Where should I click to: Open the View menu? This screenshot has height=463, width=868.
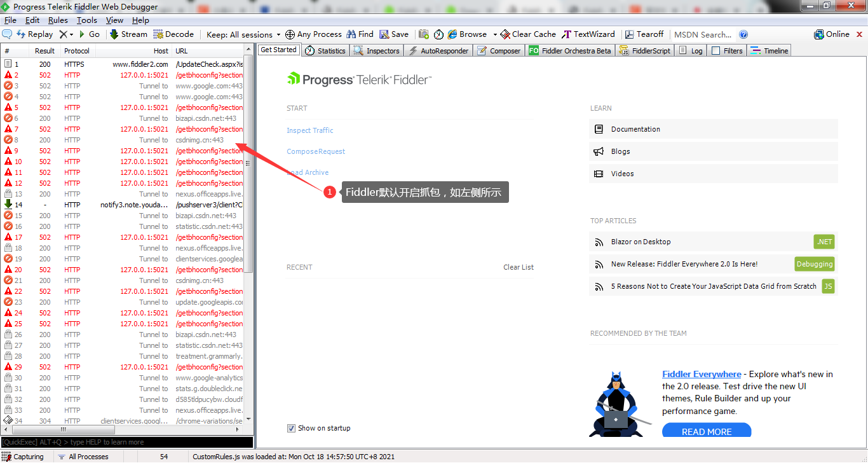coord(114,20)
